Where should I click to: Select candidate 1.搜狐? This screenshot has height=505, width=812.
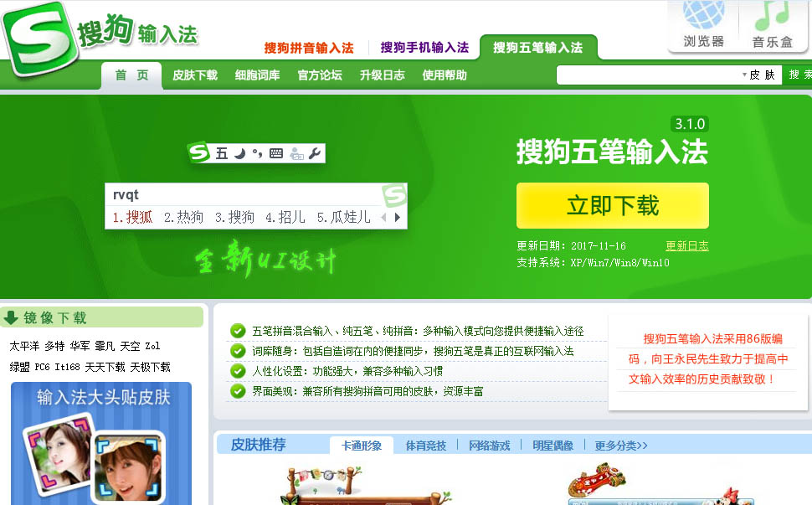(x=132, y=217)
